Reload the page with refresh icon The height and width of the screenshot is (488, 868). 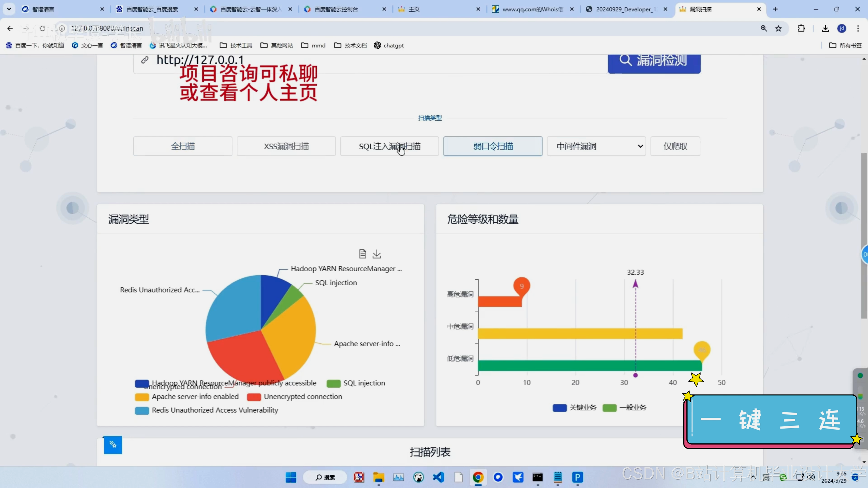tap(42, 29)
